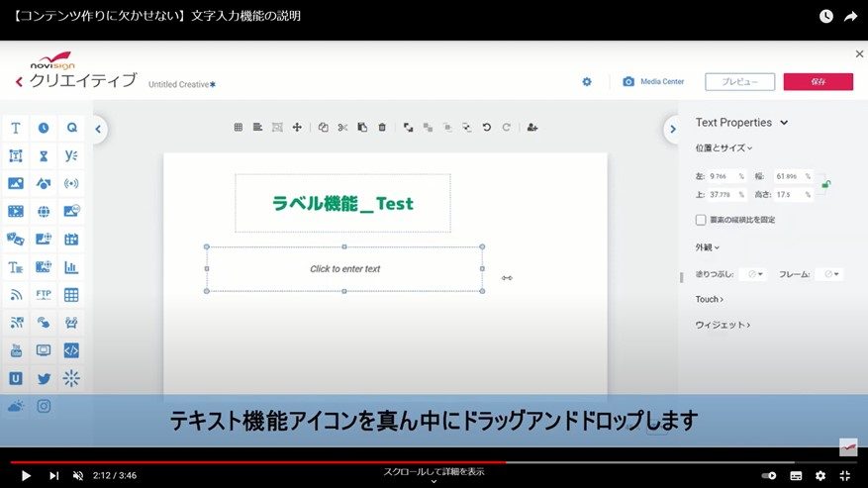Click the 高さ height input field

(793, 194)
